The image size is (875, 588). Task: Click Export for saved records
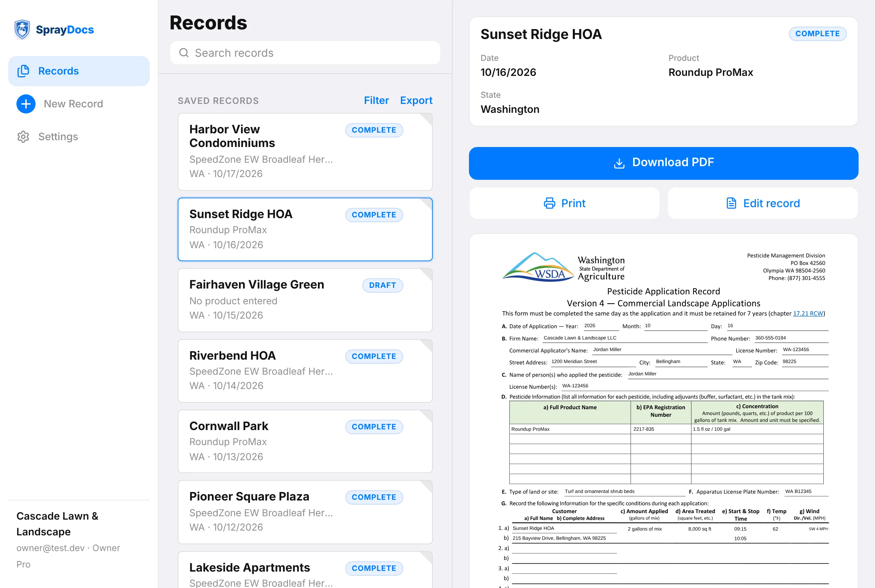click(x=416, y=101)
